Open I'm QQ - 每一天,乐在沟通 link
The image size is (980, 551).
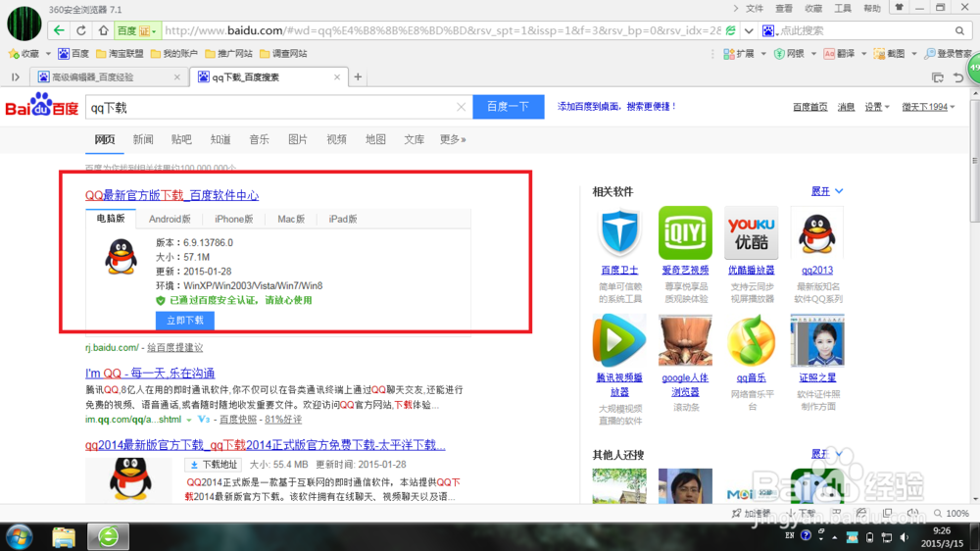pos(150,374)
